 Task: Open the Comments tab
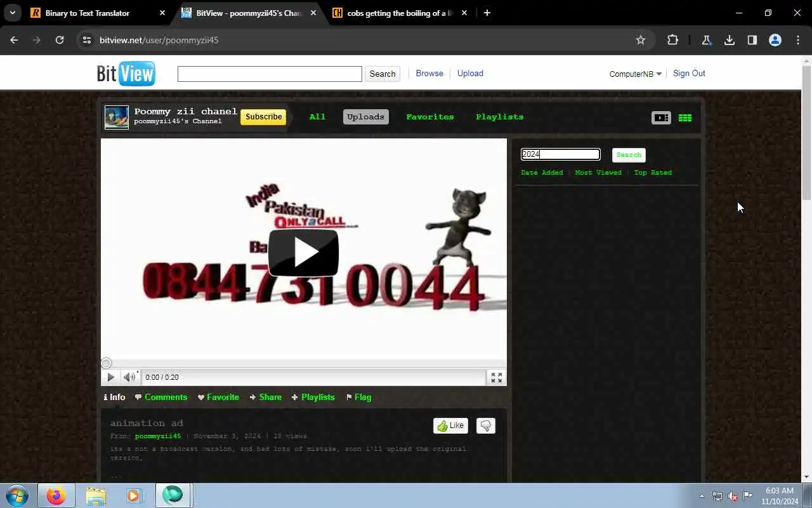click(161, 397)
